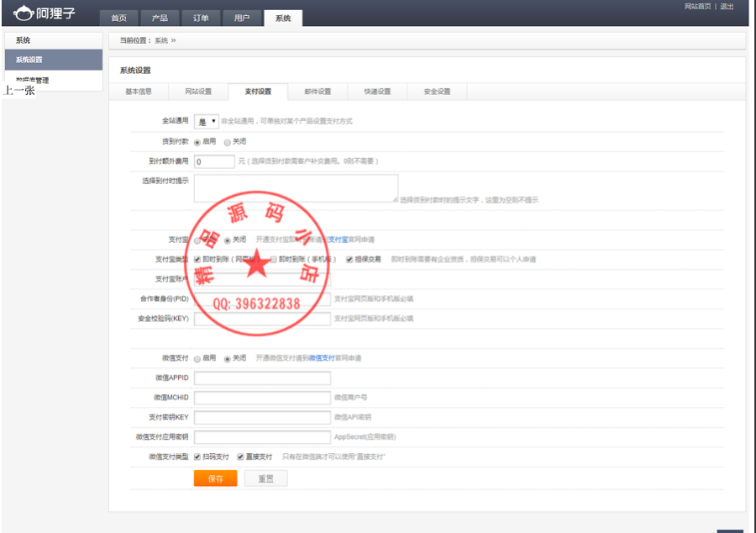Click 退出 to log out
This screenshot has width=756, height=533.
click(x=726, y=7)
